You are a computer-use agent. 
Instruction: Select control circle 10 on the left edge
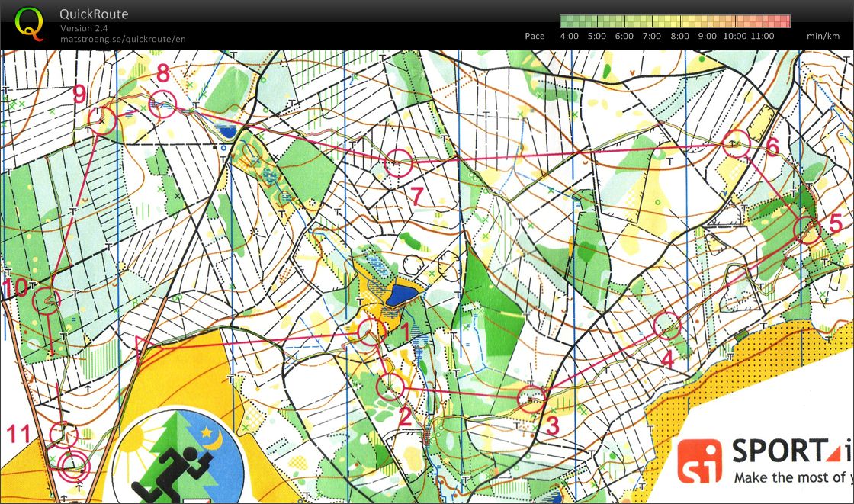click(47, 300)
